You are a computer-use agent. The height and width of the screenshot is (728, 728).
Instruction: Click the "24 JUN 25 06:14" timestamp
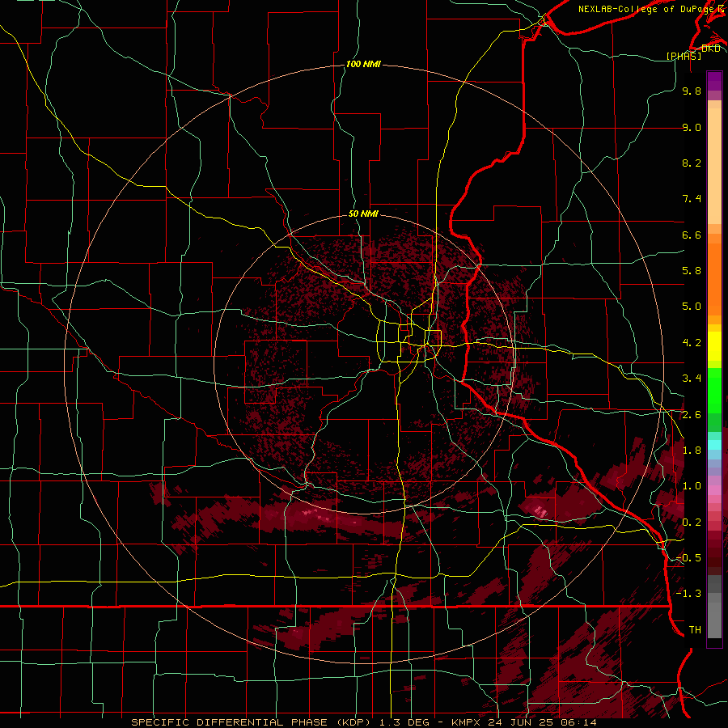pyautogui.click(x=542, y=722)
